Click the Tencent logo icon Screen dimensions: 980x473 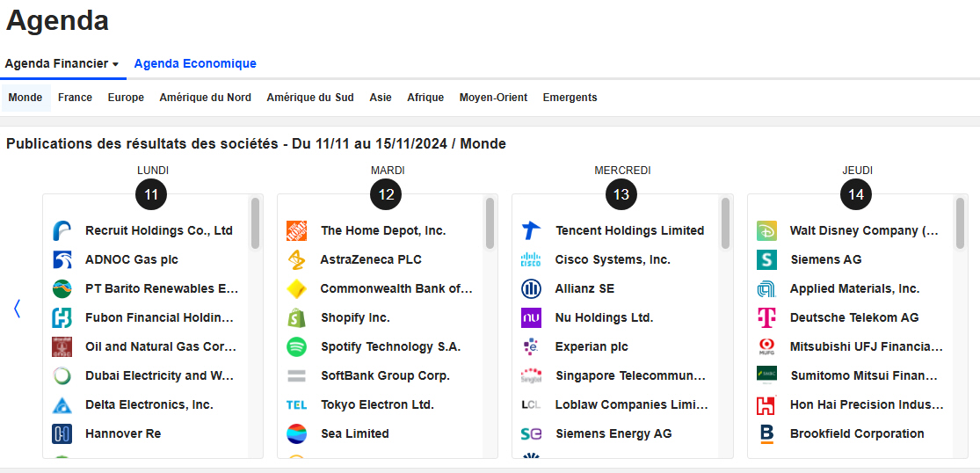(531, 231)
